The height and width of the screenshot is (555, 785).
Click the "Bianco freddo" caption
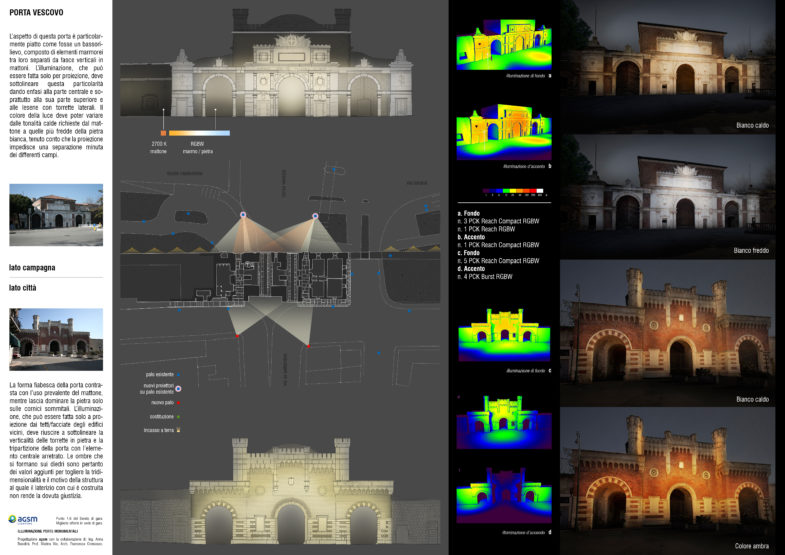pyautogui.click(x=751, y=250)
